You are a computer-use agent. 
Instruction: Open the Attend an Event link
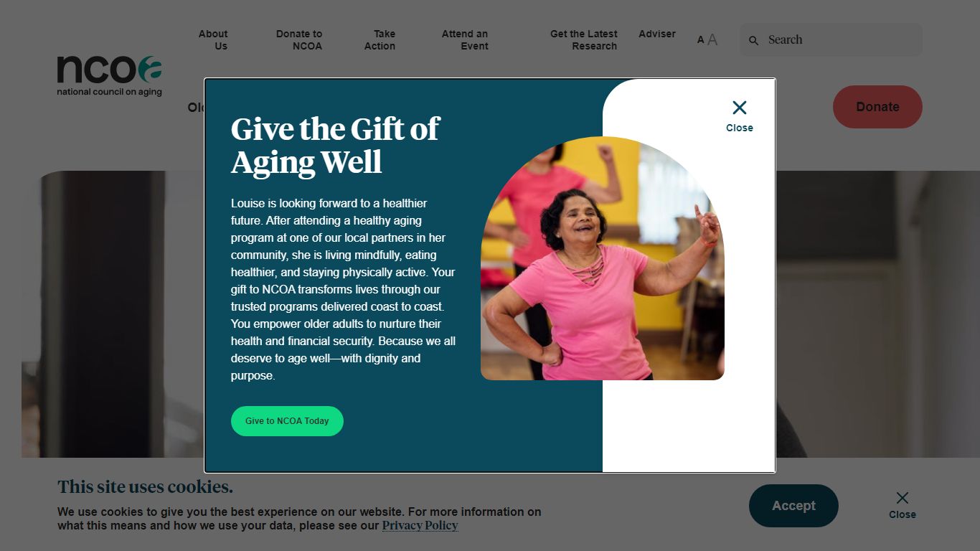[x=465, y=40]
